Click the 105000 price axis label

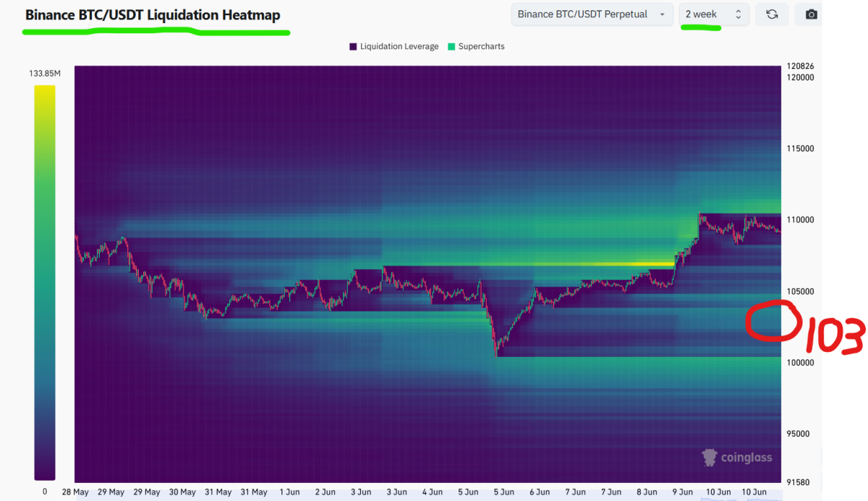pyautogui.click(x=800, y=291)
